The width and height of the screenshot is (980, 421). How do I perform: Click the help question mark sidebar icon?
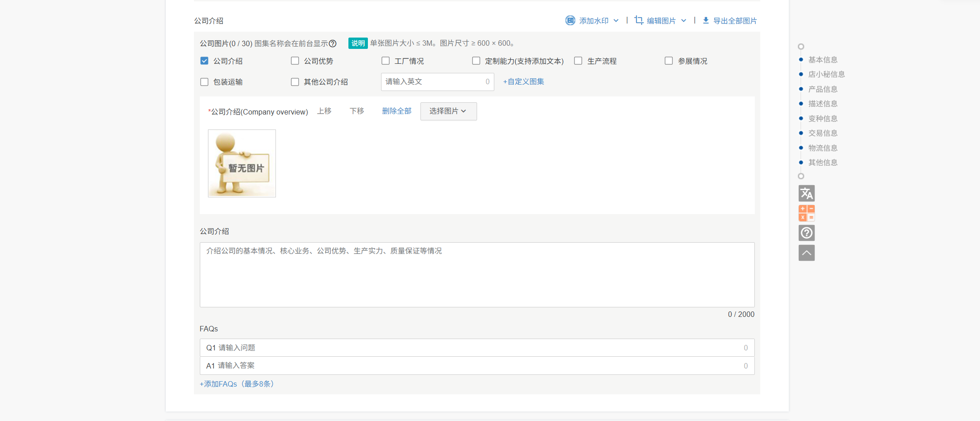[x=806, y=233]
